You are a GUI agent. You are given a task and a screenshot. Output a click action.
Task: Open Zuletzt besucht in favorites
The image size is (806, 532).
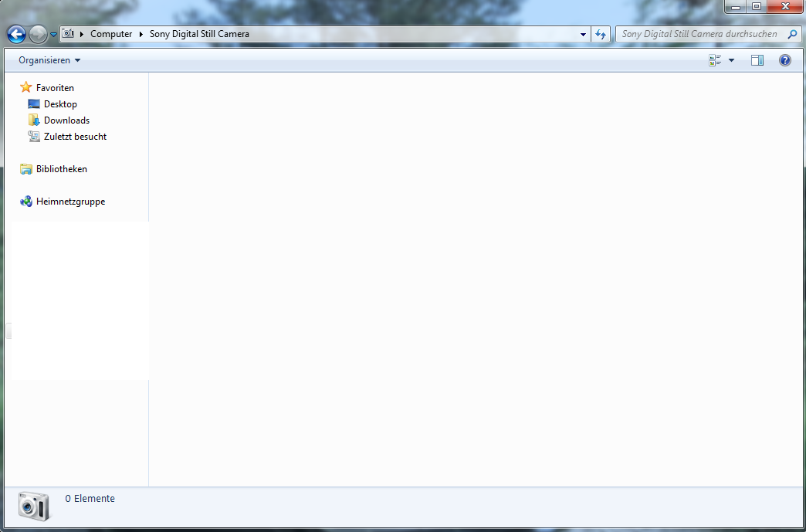pos(75,137)
